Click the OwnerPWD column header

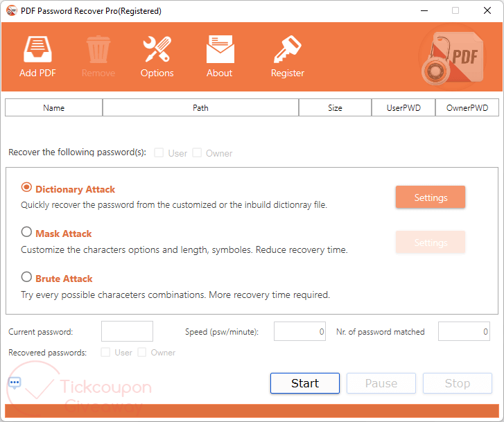click(467, 107)
